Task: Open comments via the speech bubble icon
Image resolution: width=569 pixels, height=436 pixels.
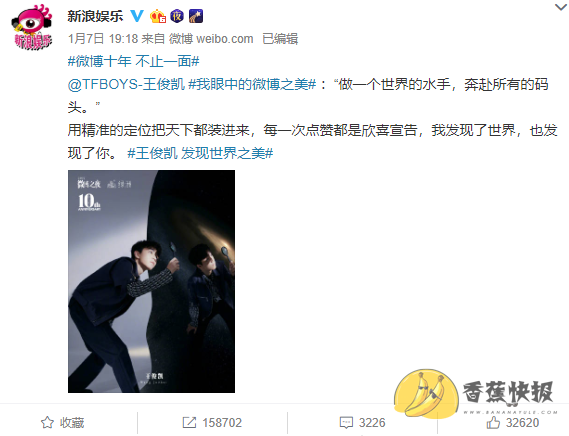Action: pos(346,423)
